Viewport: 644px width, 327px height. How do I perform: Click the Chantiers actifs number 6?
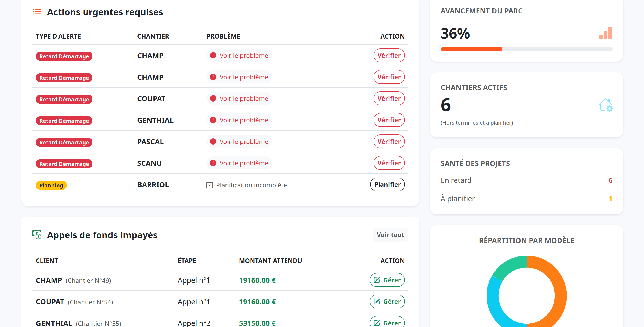(x=446, y=105)
